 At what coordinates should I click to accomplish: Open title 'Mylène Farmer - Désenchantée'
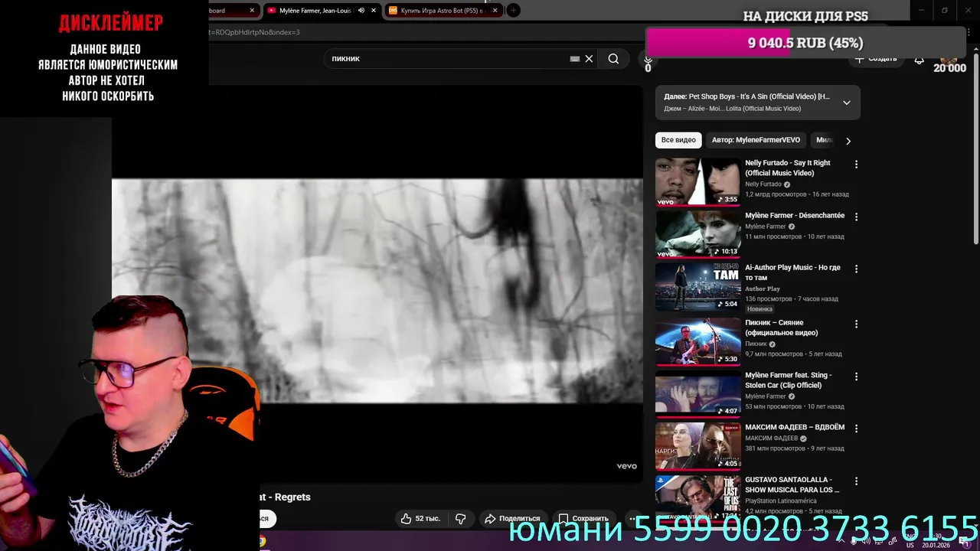click(x=795, y=215)
